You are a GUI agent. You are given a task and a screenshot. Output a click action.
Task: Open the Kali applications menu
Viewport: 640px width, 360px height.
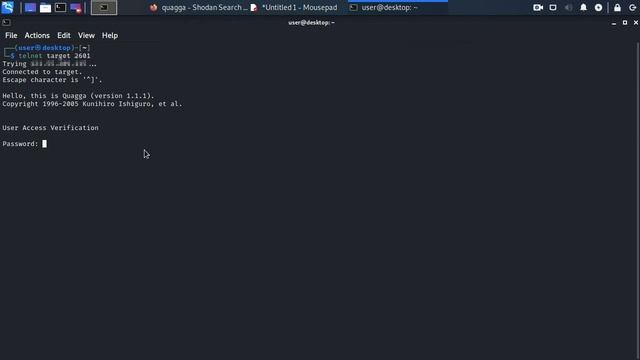tap(7, 7)
